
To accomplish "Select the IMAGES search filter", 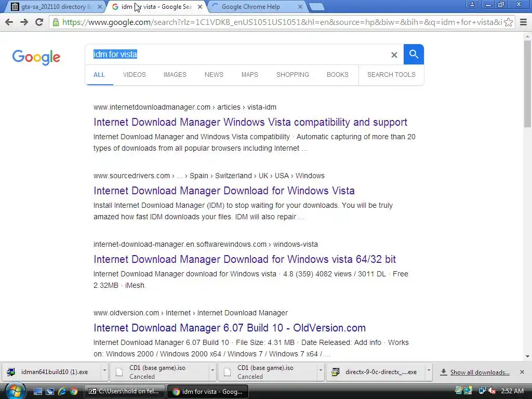I will 175,75.
